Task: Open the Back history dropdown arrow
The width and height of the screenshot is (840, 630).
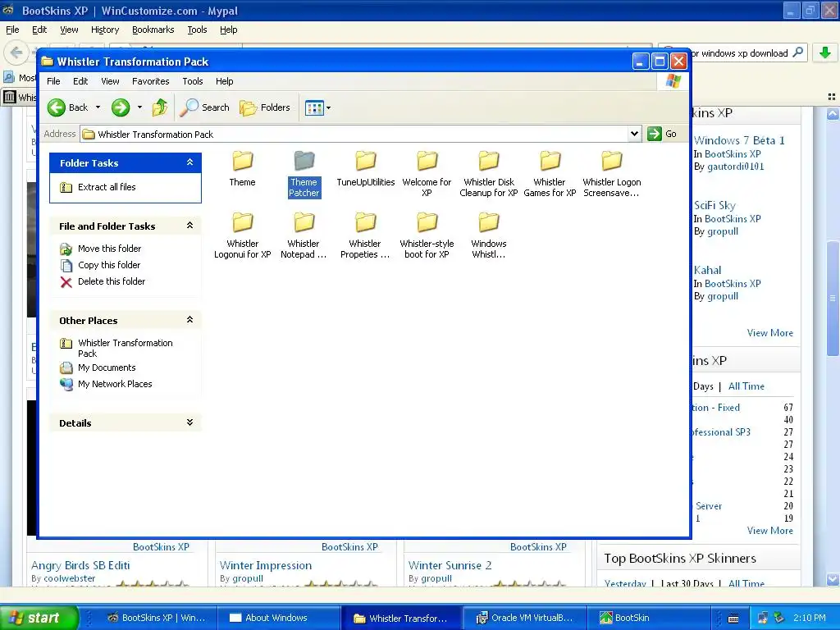Action: [98, 107]
